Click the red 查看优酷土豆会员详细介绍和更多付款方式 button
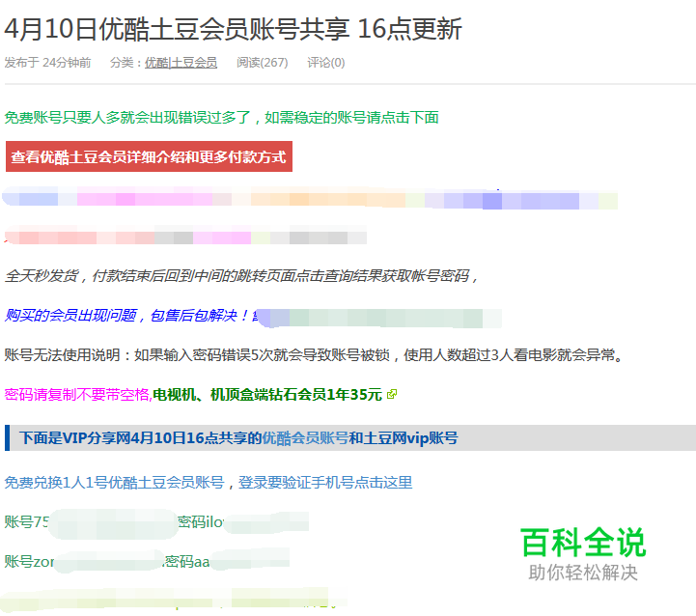Viewport: 696px width, 616px height. point(149,156)
